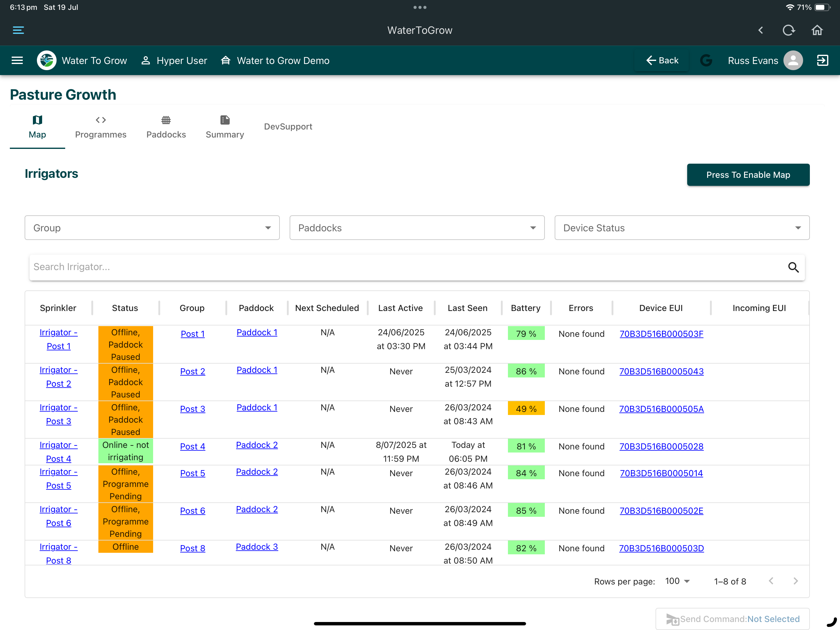This screenshot has height=630, width=840.
Task: Click the Water To Grow logo
Action: 47,60
